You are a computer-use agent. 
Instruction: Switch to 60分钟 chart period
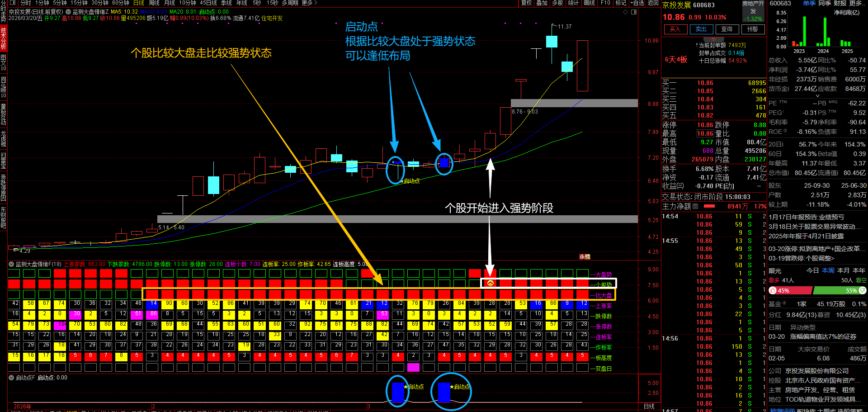(x=121, y=3)
